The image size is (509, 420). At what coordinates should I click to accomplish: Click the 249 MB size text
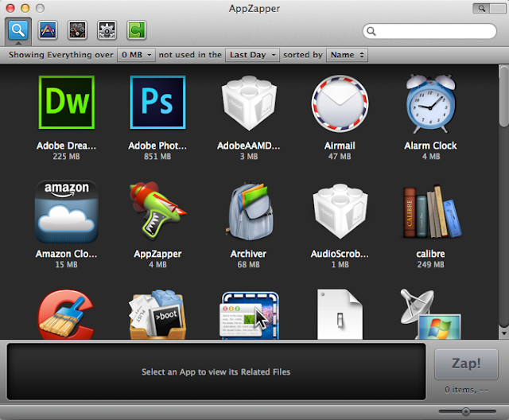431,265
